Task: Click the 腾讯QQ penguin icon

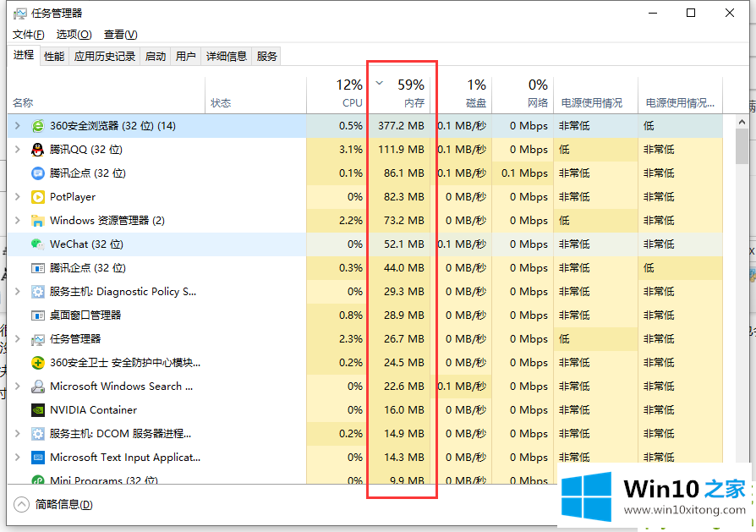Action: point(37,150)
